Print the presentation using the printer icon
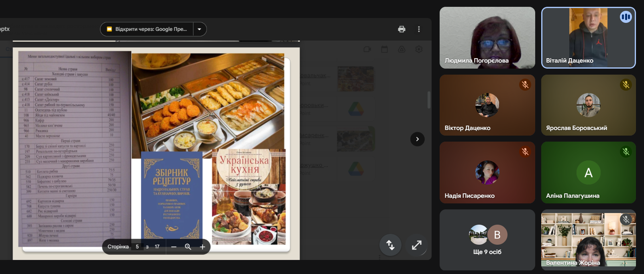 (x=401, y=29)
